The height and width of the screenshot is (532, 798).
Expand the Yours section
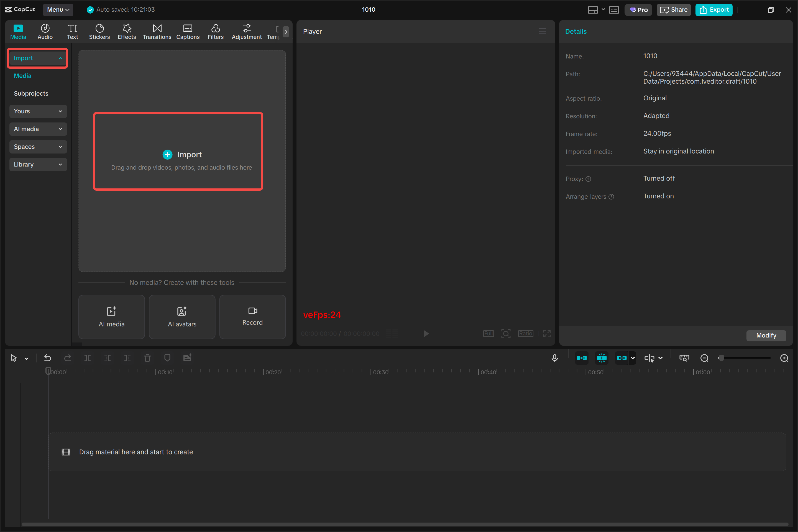38,111
